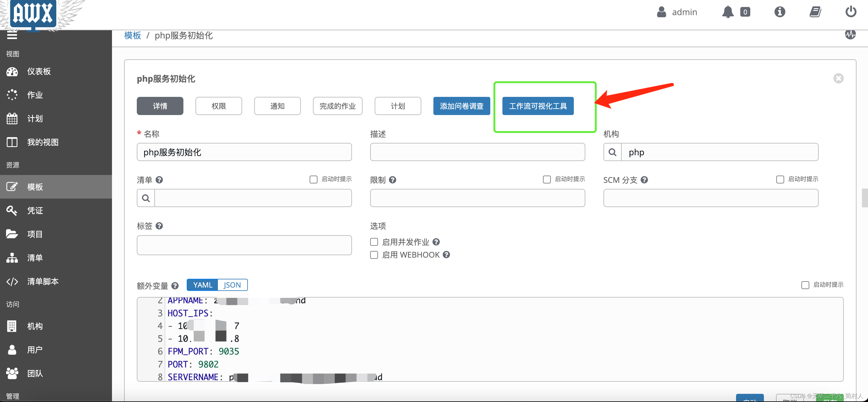Open 仪表板 dashboard in the sidebar
Viewport: 868px width, 402px height.
[x=56, y=71]
